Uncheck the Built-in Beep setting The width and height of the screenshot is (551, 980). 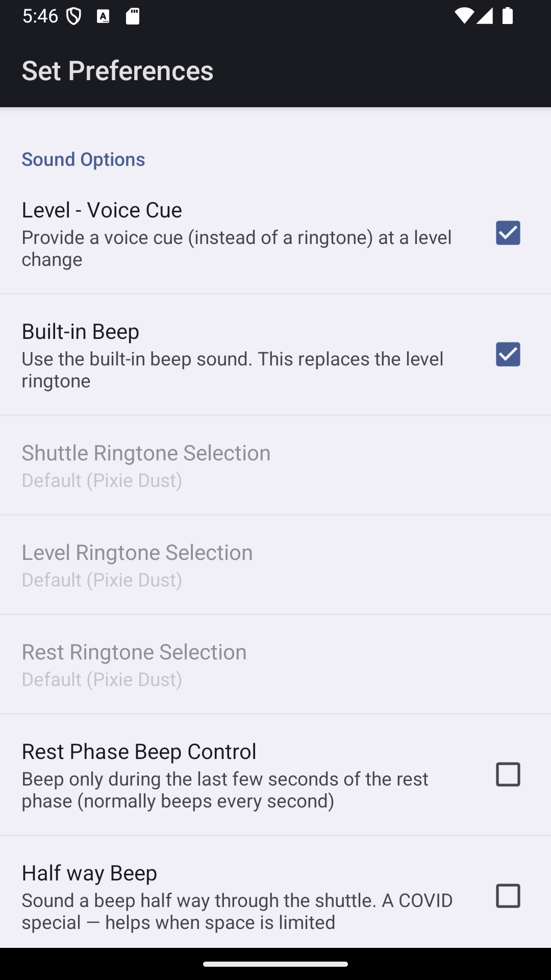point(508,354)
